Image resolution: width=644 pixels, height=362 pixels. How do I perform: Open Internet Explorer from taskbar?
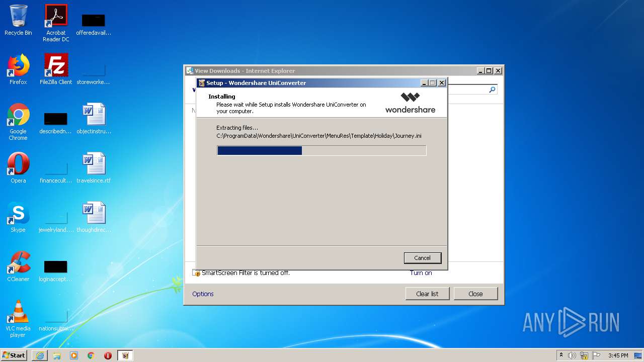click(x=40, y=355)
